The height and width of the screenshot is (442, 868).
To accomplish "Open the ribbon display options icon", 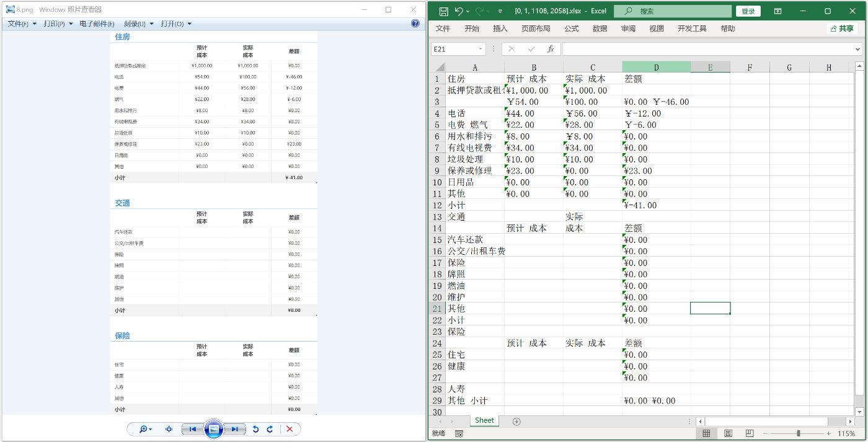I will (777, 11).
